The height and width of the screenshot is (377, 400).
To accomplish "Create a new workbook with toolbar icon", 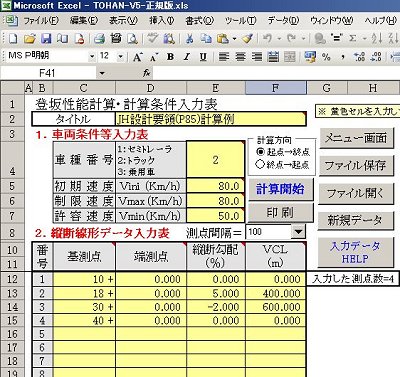I will pos(13,39).
